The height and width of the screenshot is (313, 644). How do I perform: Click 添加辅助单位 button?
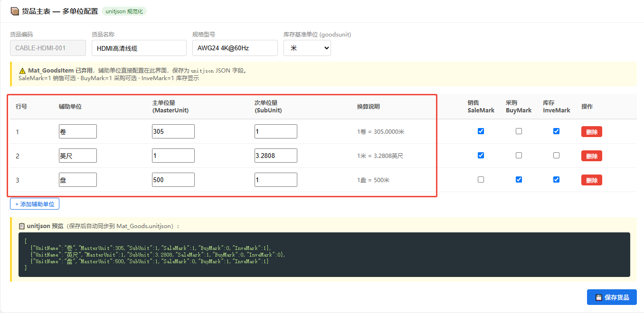pos(35,204)
